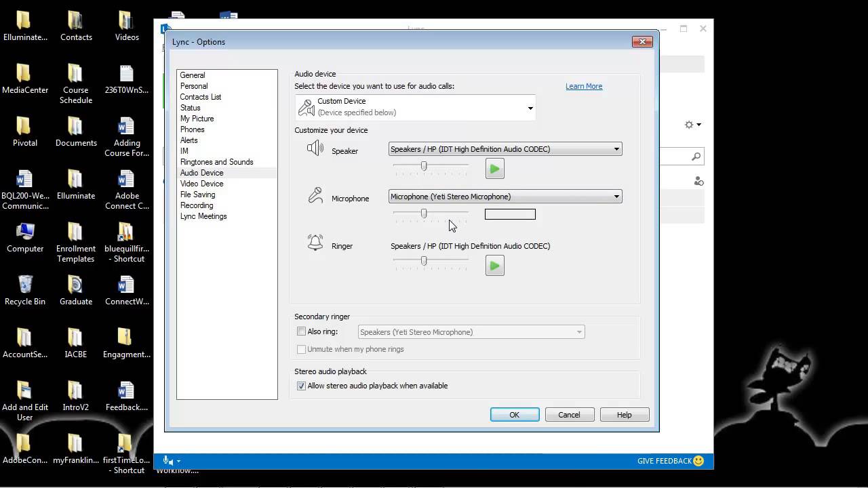This screenshot has height=488, width=868.
Task: Click the Cancel button
Action: click(569, 415)
